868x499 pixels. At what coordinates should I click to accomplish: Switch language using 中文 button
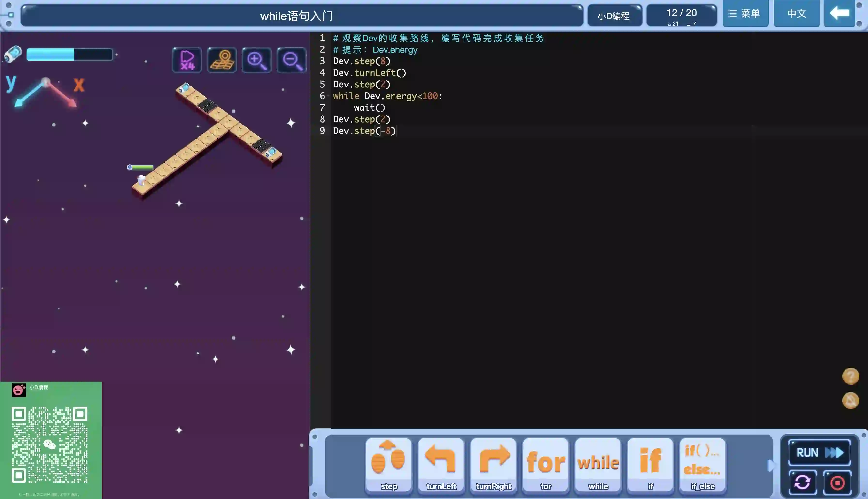(x=796, y=14)
